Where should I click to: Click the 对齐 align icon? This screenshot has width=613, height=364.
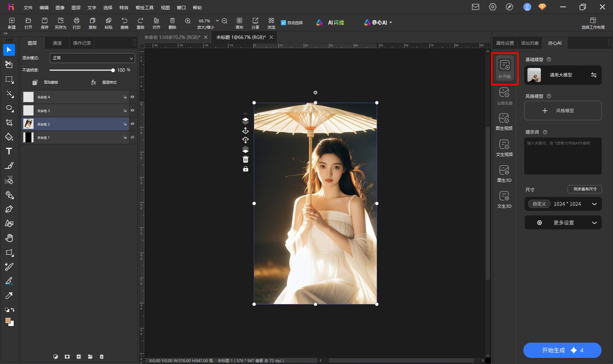coord(156,20)
